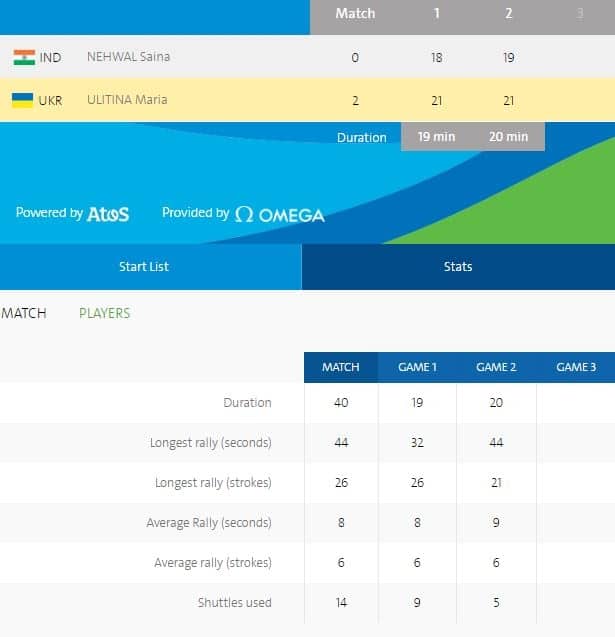Click the Average rally (strokes) row label
Viewport: 615px width, 637px height.
point(212,563)
